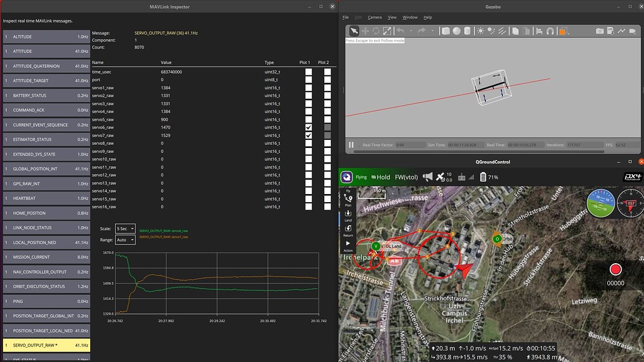Select the HEARTBEAT message
644x362 pixels.
point(47,198)
